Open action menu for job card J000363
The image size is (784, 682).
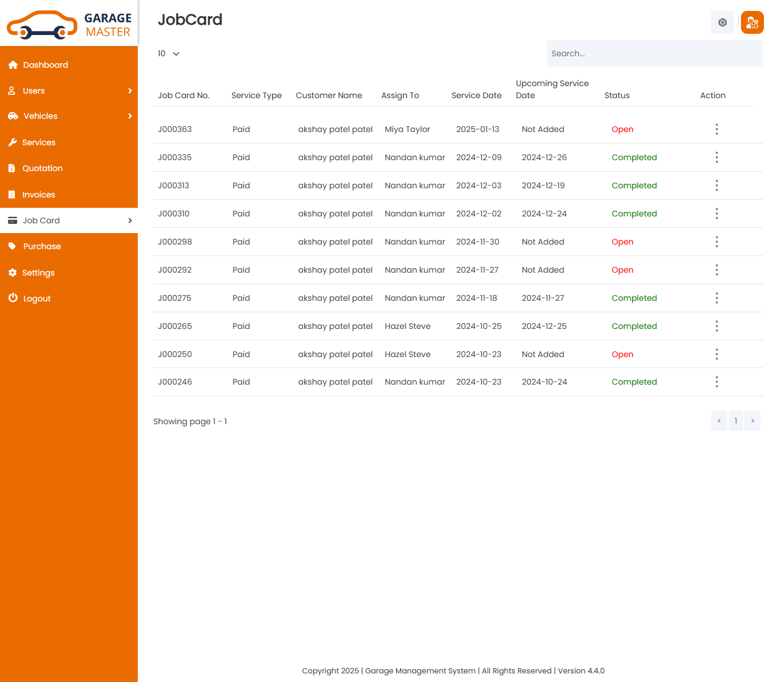[x=716, y=129]
